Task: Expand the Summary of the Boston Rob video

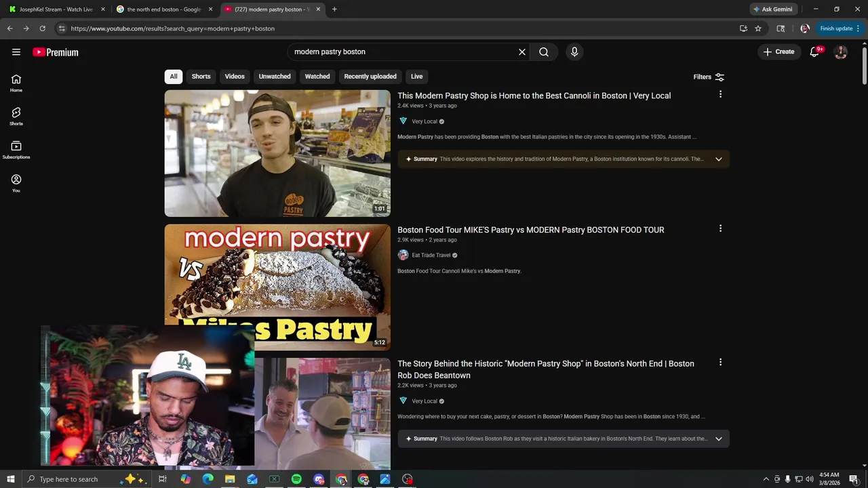Action: (x=719, y=439)
